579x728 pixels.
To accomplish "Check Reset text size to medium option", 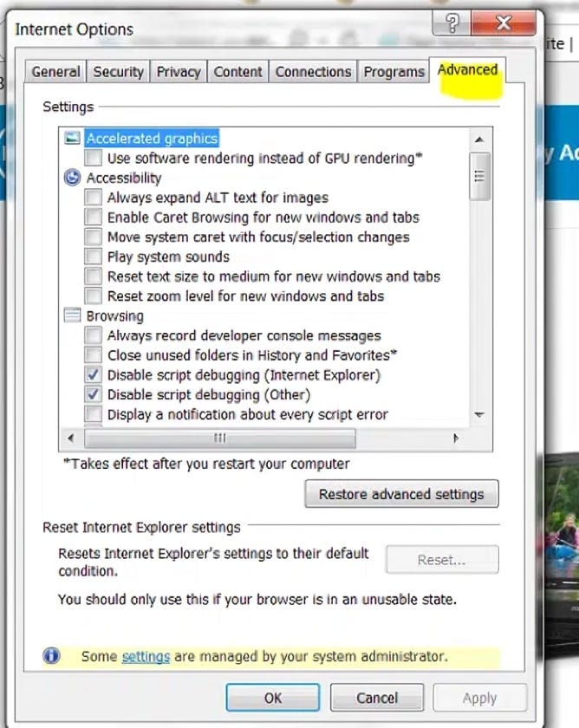I will coord(93,276).
